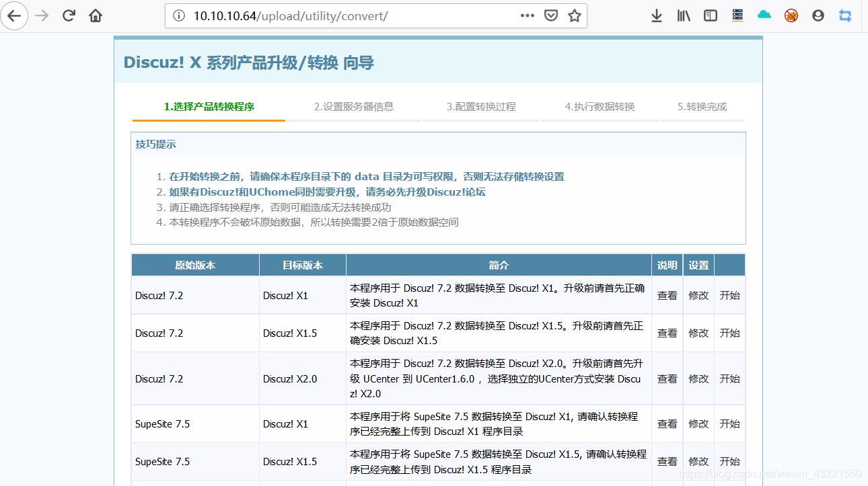
Task: Click 修改 for SupeSite 7.5 to X1.5
Action: click(698, 461)
